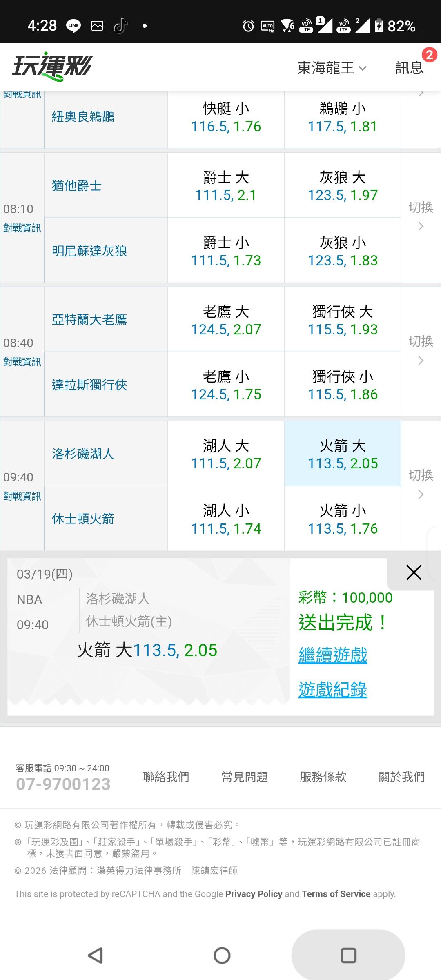Select the 湖人 小 111.5, 1.74 option
Viewport: 441px width, 980px height.
point(226,519)
